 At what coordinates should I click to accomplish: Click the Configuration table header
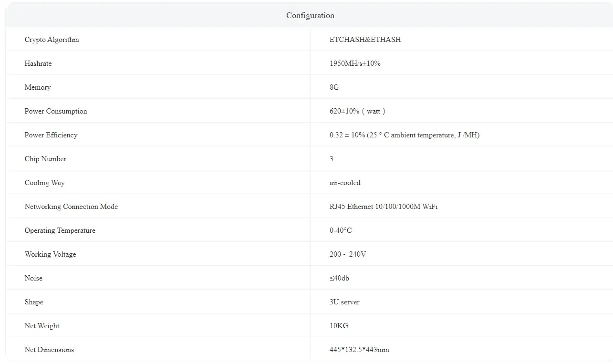310,16
